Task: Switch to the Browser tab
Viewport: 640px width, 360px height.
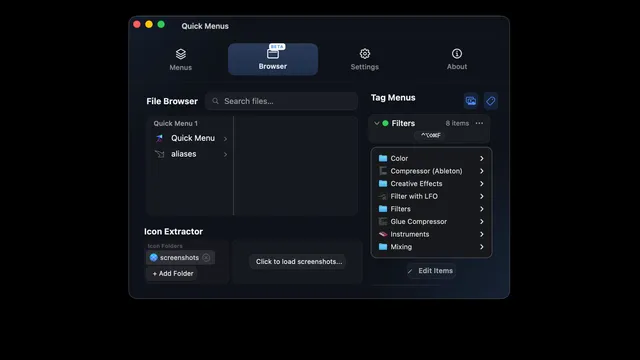Action: (273, 59)
